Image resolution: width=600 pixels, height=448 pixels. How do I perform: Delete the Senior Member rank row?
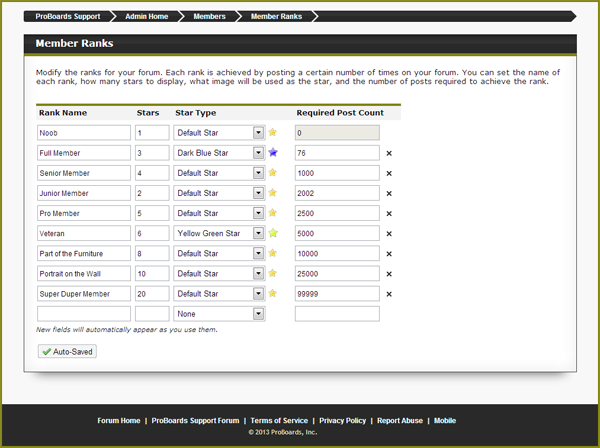click(389, 173)
